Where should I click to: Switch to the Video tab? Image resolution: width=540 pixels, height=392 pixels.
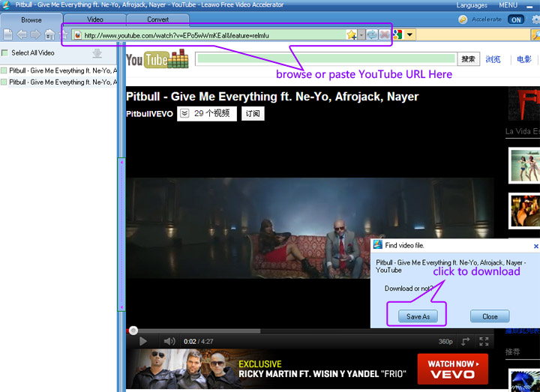[x=95, y=19]
